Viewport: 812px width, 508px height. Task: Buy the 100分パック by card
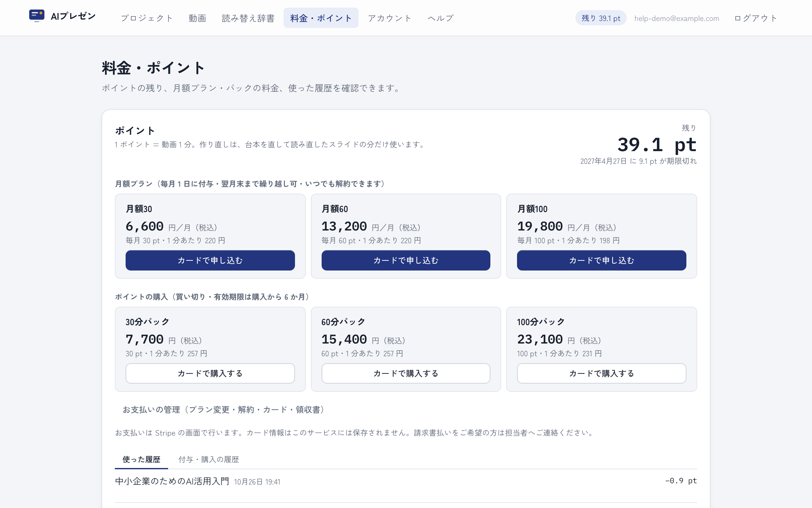(601, 373)
